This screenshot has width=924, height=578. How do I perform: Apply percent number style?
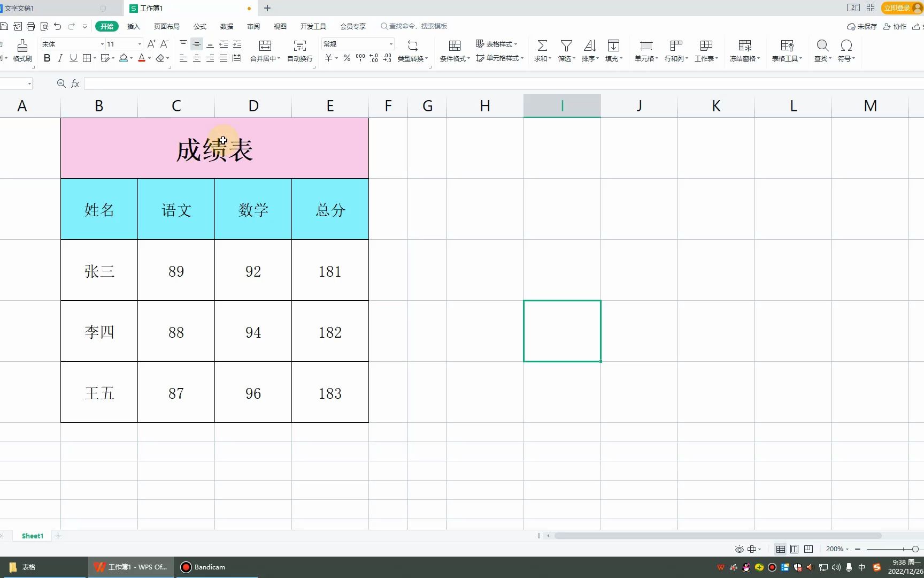pos(346,58)
